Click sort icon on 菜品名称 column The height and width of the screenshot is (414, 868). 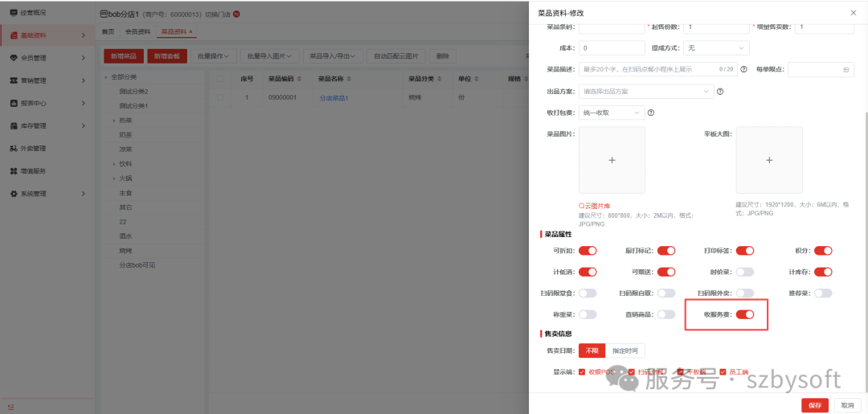click(x=350, y=79)
